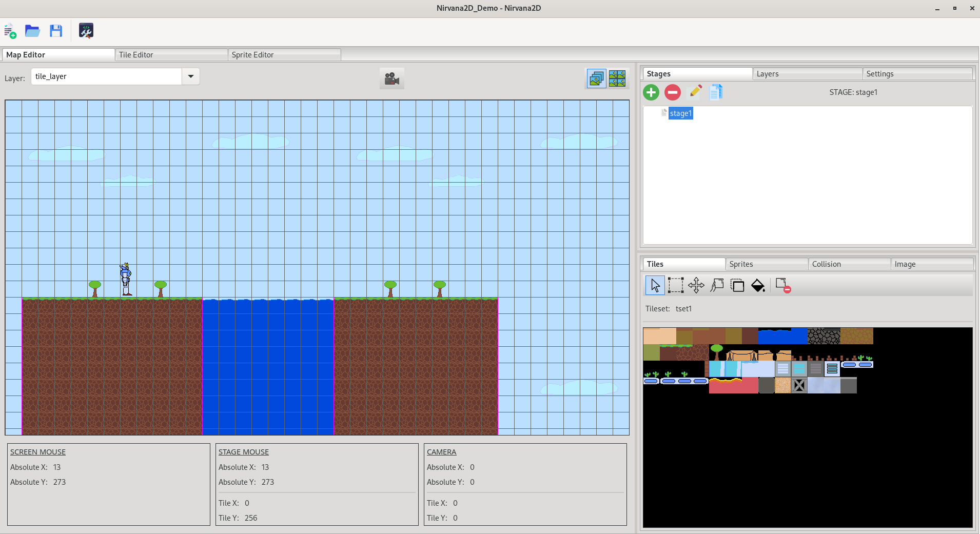Click the red remove stage button
The image size is (980, 534).
673,92
